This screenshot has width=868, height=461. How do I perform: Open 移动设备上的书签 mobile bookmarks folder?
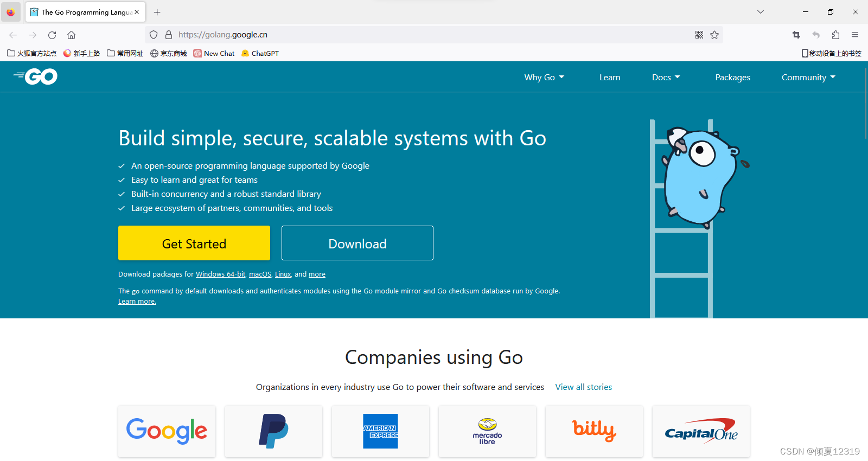tap(832, 53)
